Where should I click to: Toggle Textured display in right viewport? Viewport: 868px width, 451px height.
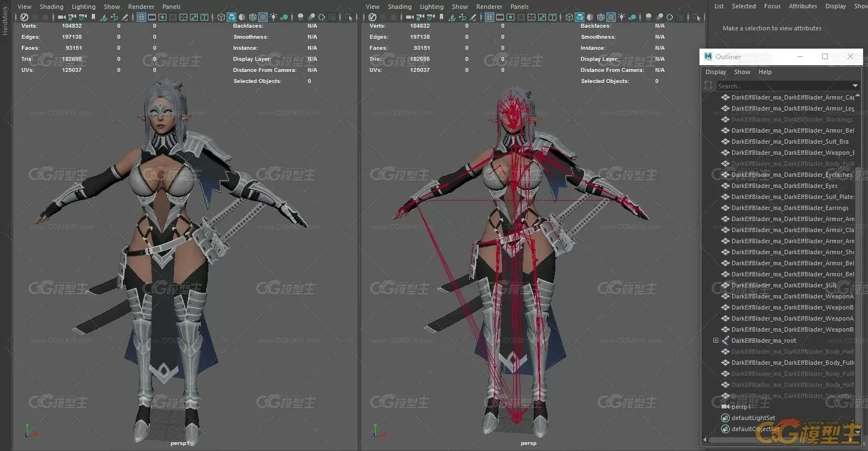point(611,17)
